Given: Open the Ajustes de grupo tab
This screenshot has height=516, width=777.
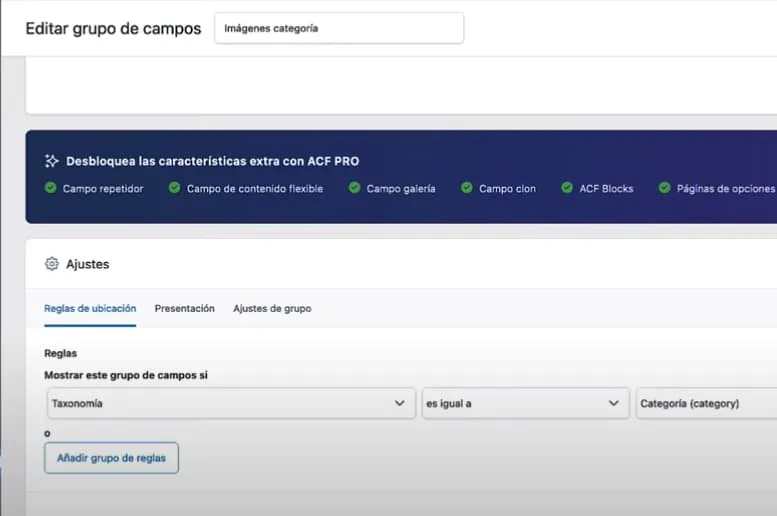Looking at the screenshot, I should click(x=272, y=308).
